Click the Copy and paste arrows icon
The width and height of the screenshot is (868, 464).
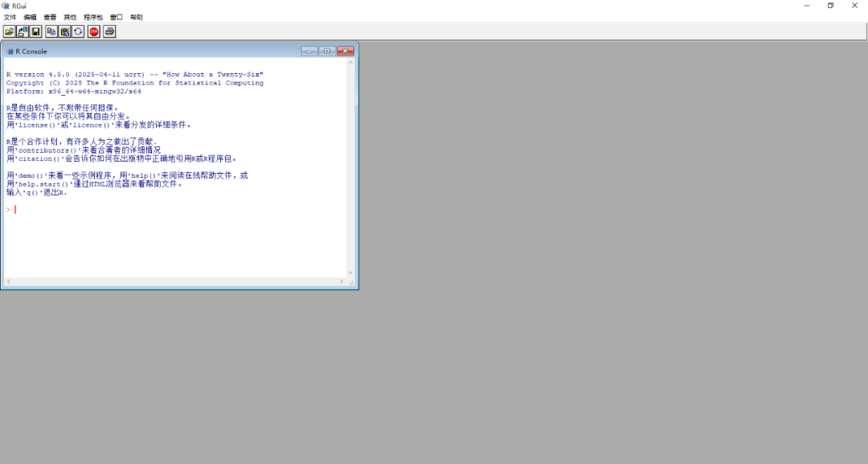[x=78, y=31]
